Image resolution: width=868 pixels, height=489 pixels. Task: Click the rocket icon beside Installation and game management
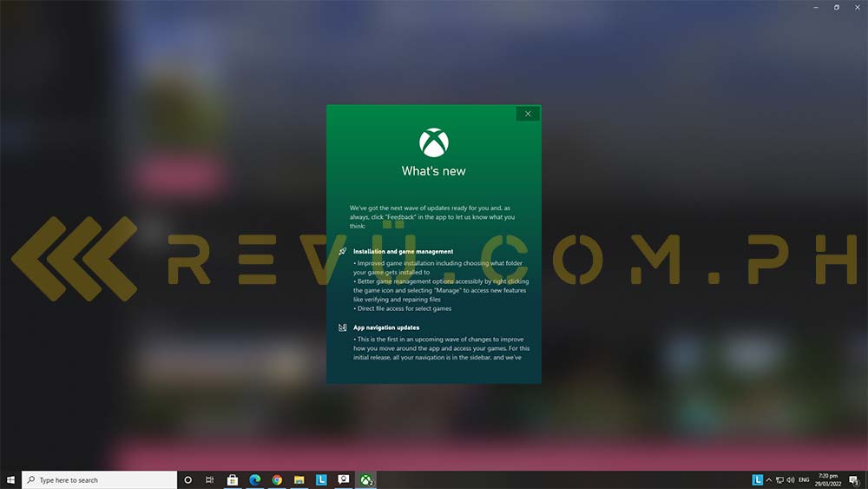tap(343, 251)
